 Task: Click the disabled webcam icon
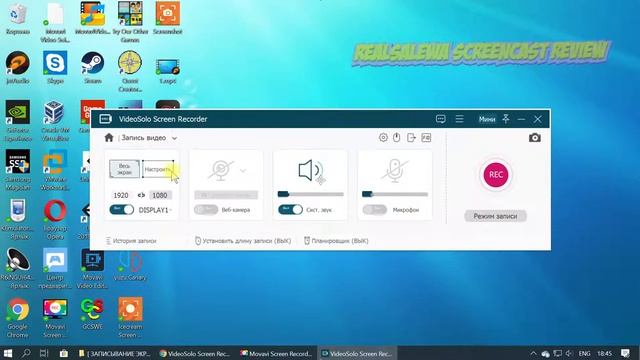(221, 170)
